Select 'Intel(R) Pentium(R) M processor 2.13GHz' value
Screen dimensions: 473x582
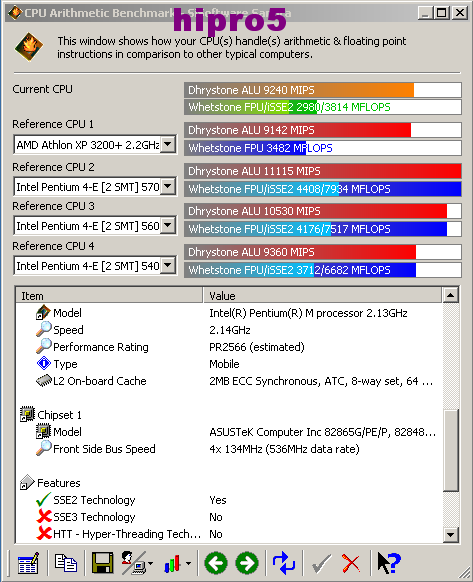click(308, 313)
